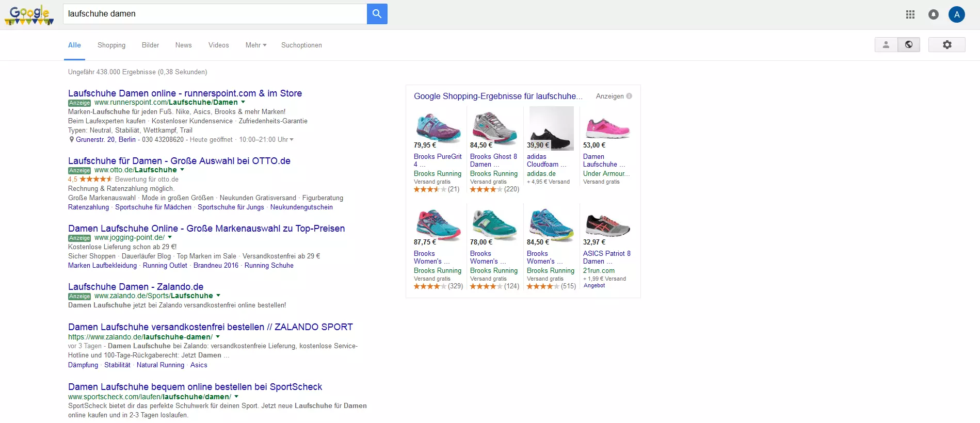
Task: Click the 'Natural Running' sitelink
Action: 160,365
